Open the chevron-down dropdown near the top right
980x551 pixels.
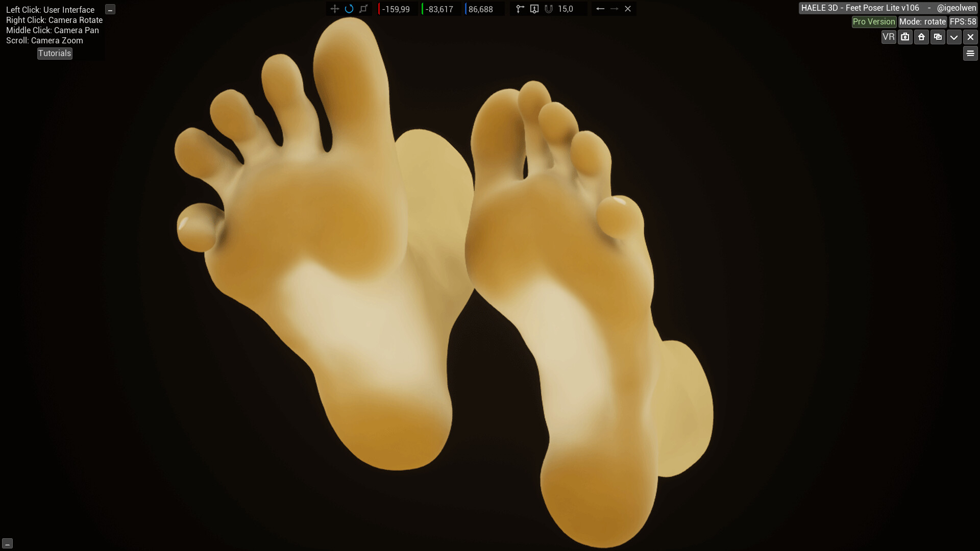954,37
